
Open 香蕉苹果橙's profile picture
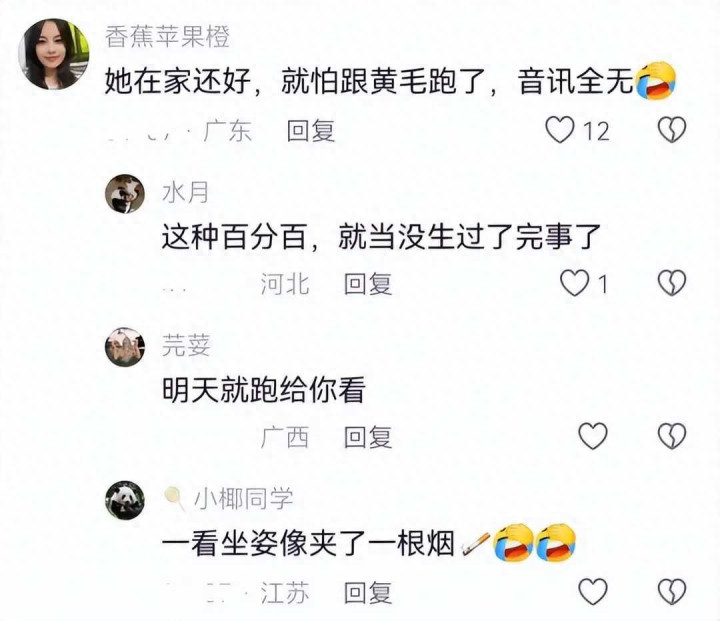pyautogui.click(x=53, y=54)
